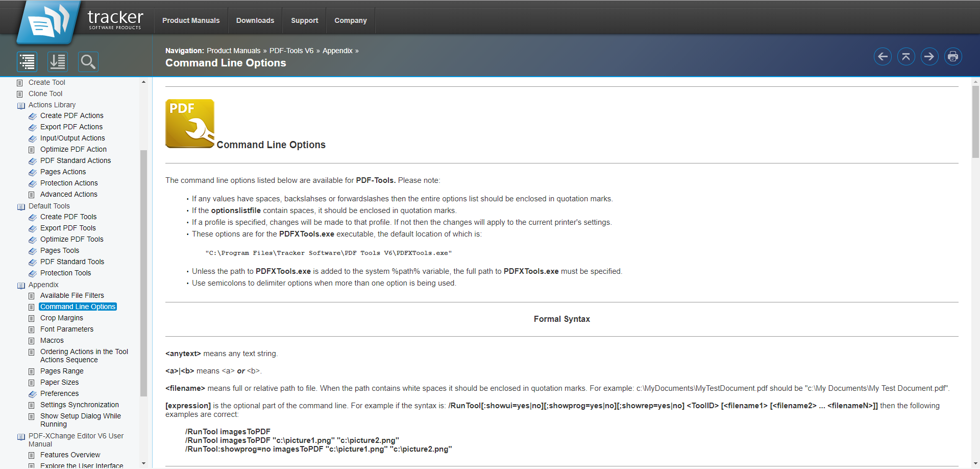Screen dimensions: 980x469
Task: Open Pages Range topic
Action: click(x=62, y=371)
